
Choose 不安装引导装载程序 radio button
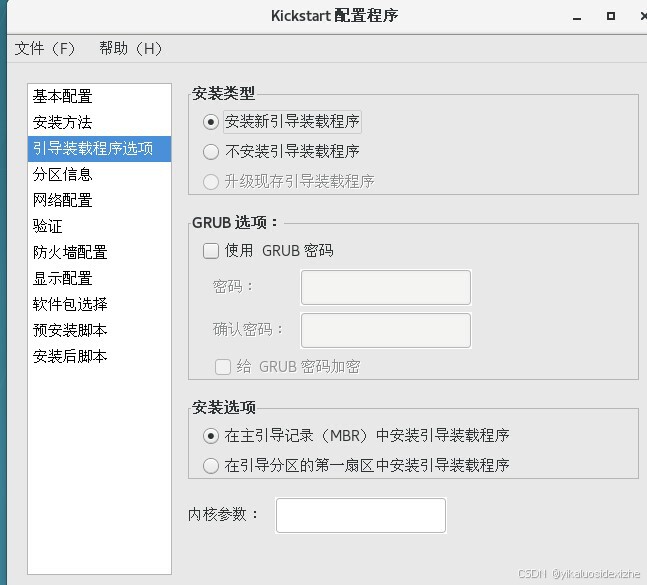pyautogui.click(x=211, y=152)
